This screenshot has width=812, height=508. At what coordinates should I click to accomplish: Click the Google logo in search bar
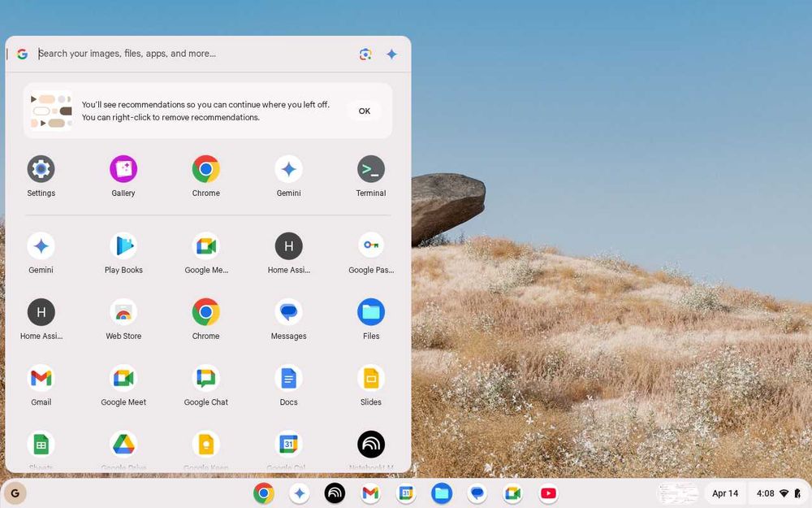point(22,54)
